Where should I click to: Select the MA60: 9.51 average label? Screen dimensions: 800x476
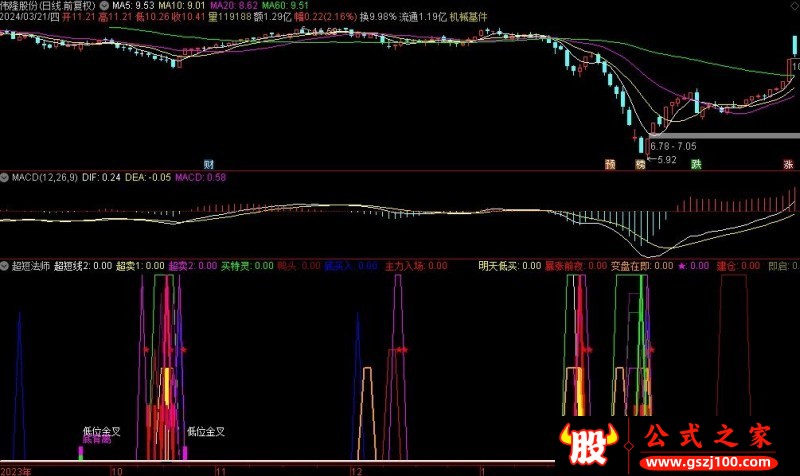(285, 6)
